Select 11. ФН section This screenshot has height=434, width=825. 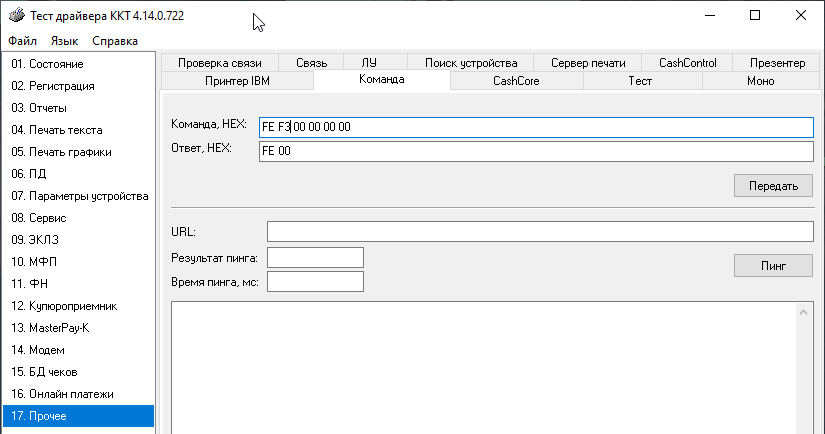click(78, 284)
